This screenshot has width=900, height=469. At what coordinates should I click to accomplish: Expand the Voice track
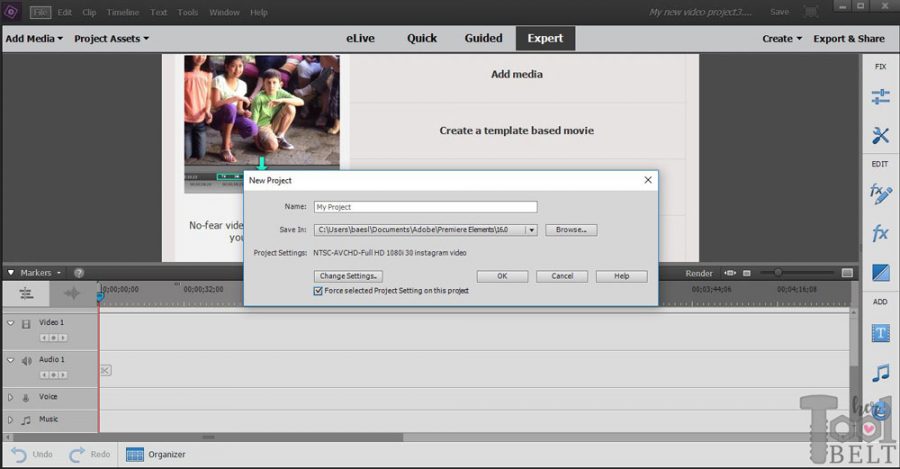click(x=10, y=397)
